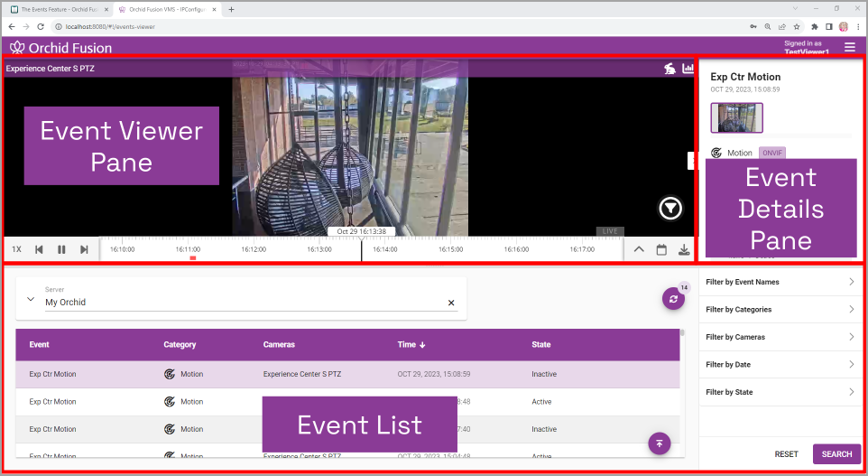Open browser extensions puzzle icon
The image size is (868, 476).
tap(814, 26)
